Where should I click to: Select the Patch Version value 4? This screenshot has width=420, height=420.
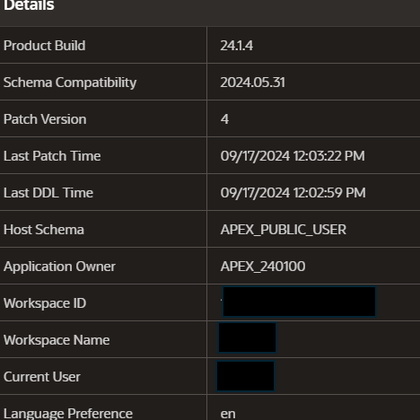(225, 119)
